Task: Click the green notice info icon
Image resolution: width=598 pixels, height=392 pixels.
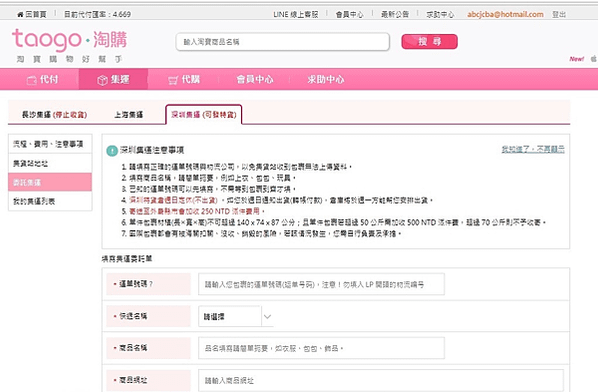Action: pos(112,151)
